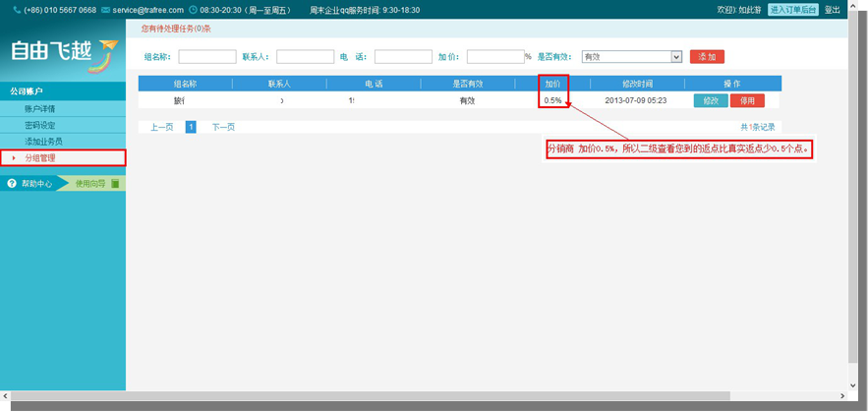Image resolution: width=868 pixels, height=412 pixels.
Task: Click into the 联系人 input field
Action: 305,57
